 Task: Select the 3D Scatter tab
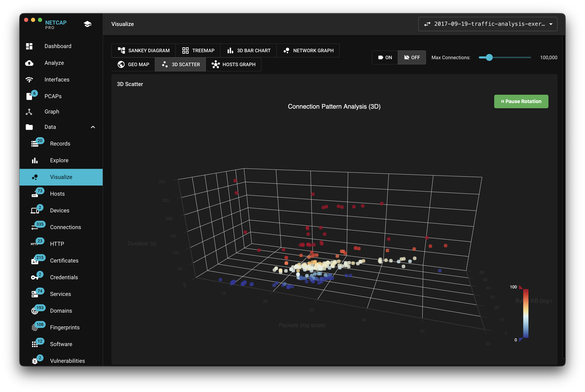pyautogui.click(x=180, y=65)
